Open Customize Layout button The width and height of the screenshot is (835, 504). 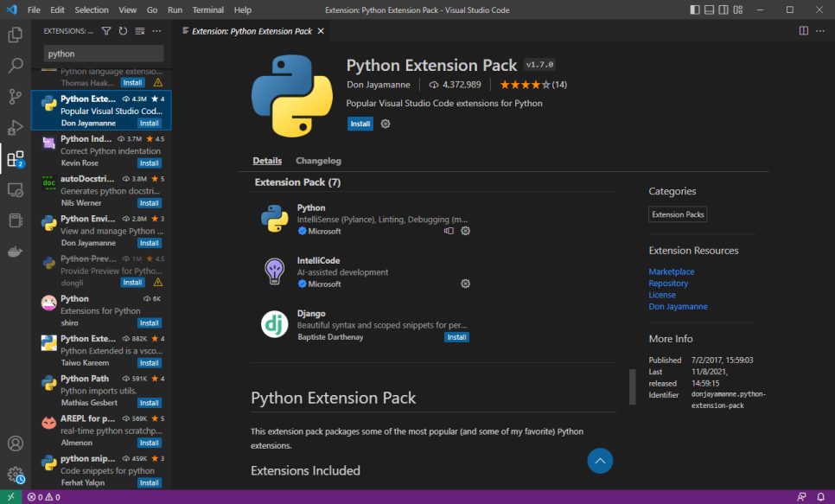point(737,10)
